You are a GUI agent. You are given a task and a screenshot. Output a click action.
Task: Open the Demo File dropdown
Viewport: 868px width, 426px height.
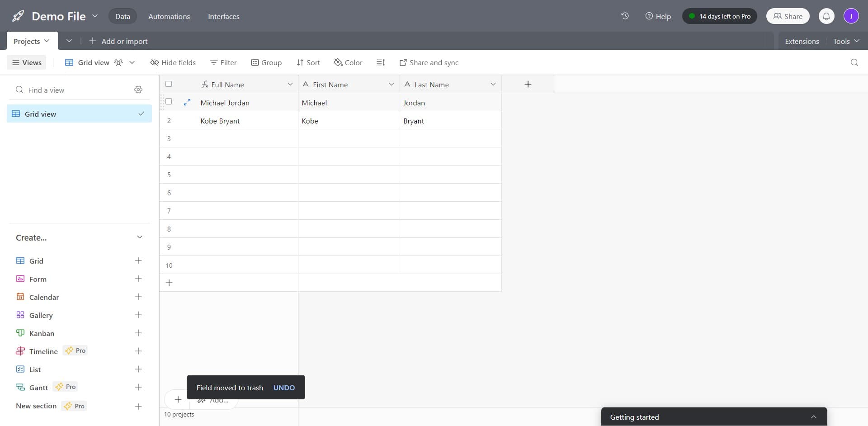[x=95, y=16]
